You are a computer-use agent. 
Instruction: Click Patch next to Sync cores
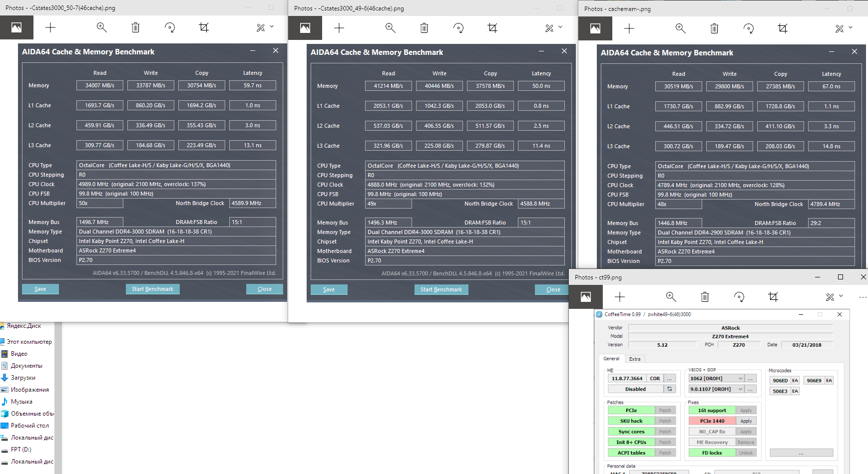pyautogui.click(x=665, y=432)
